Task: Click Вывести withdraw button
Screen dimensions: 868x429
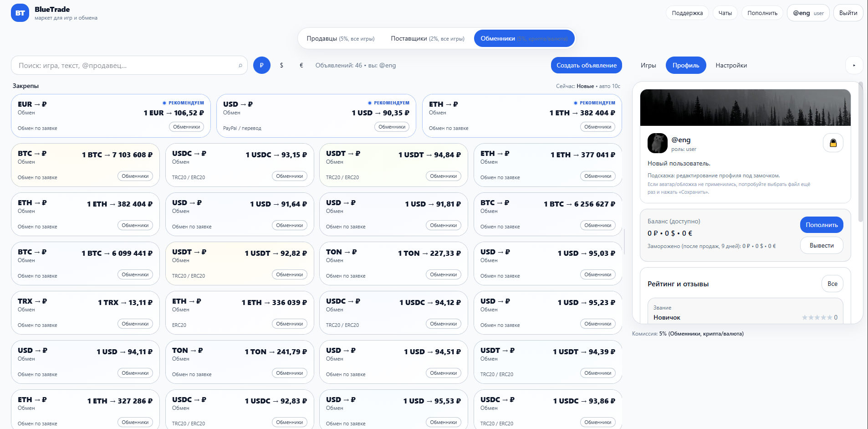Action: (x=822, y=245)
